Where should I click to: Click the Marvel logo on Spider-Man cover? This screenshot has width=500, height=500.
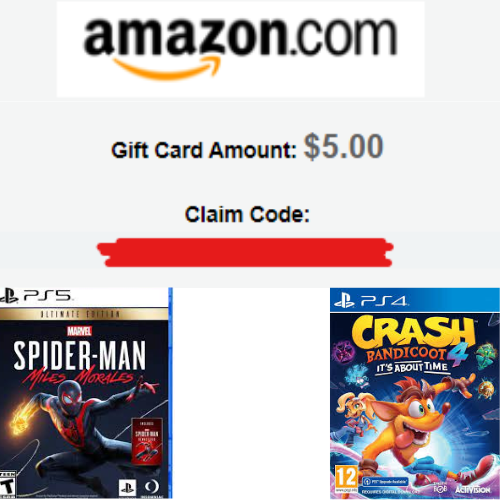(x=79, y=331)
